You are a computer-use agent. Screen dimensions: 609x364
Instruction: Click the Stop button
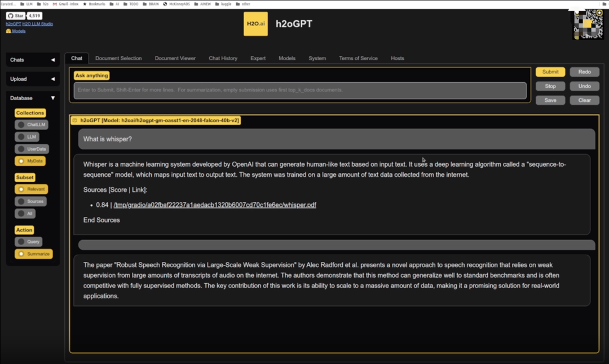550,86
